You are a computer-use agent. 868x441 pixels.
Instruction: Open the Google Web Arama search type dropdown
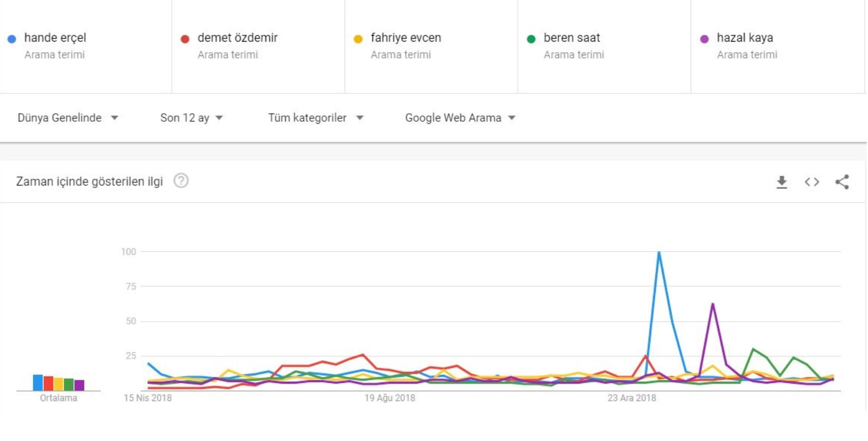(x=460, y=118)
